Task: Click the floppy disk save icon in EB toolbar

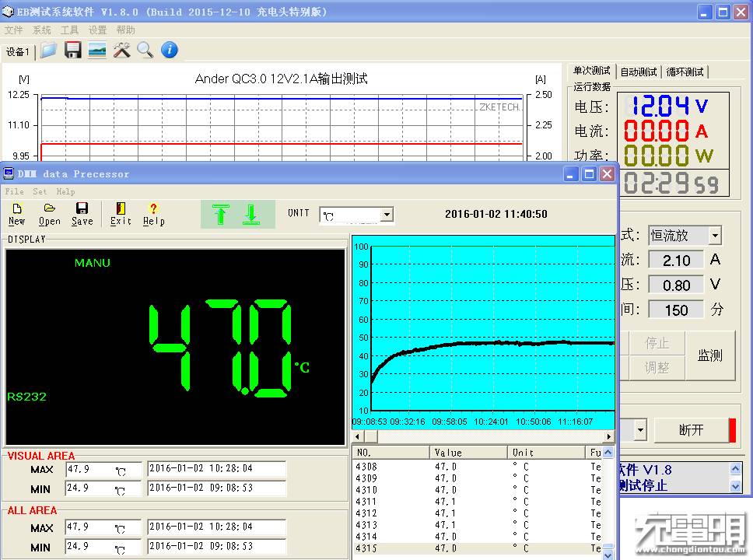Action: click(73, 51)
